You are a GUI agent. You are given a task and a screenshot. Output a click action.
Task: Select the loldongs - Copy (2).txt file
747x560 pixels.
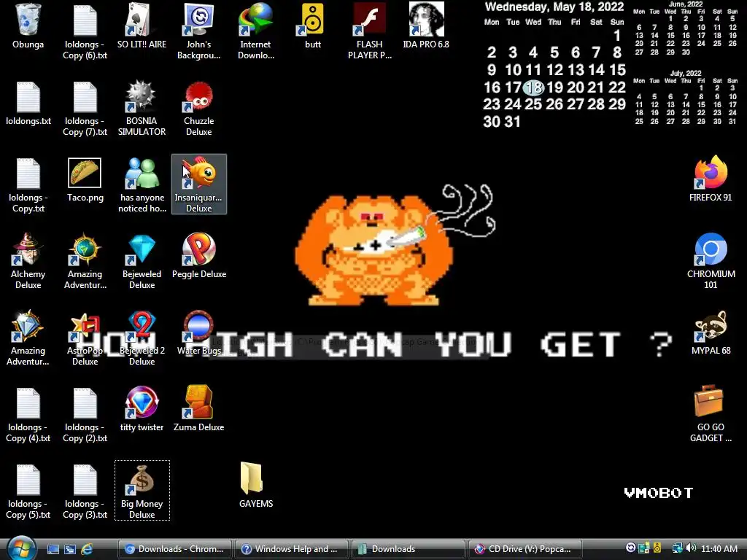tap(85, 415)
